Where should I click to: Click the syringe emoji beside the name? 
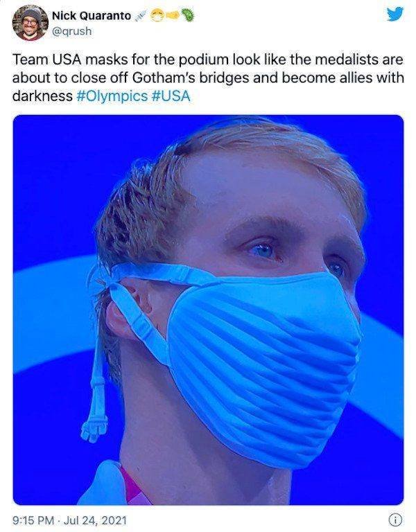tap(140, 16)
